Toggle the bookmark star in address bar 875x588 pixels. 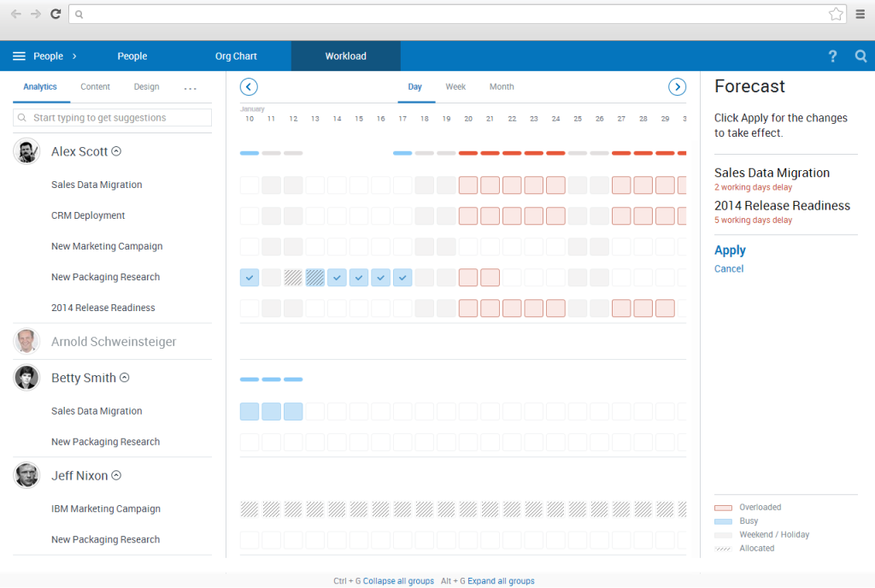pos(836,14)
